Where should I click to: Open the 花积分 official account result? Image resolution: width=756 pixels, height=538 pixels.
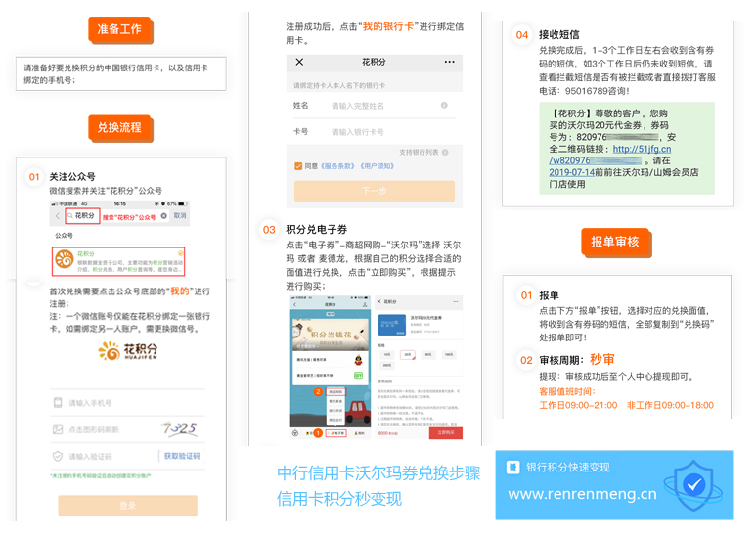tap(118, 261)
